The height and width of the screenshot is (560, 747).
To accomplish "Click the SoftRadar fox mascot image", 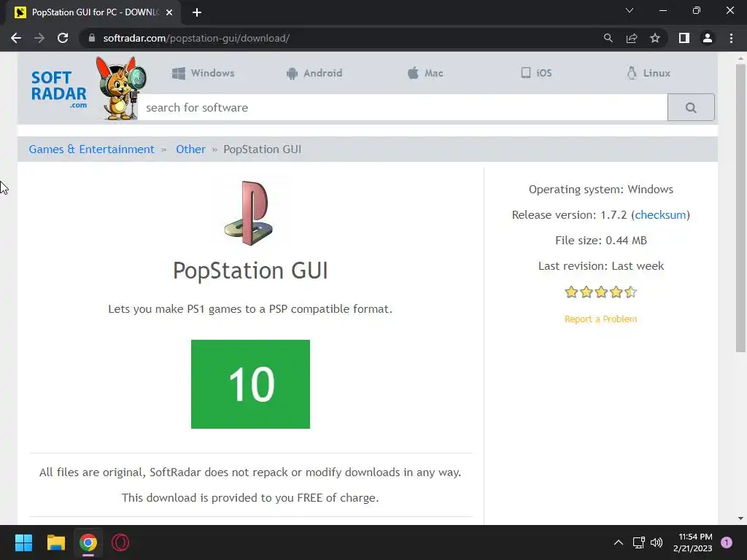I will [x=120, y=88].
